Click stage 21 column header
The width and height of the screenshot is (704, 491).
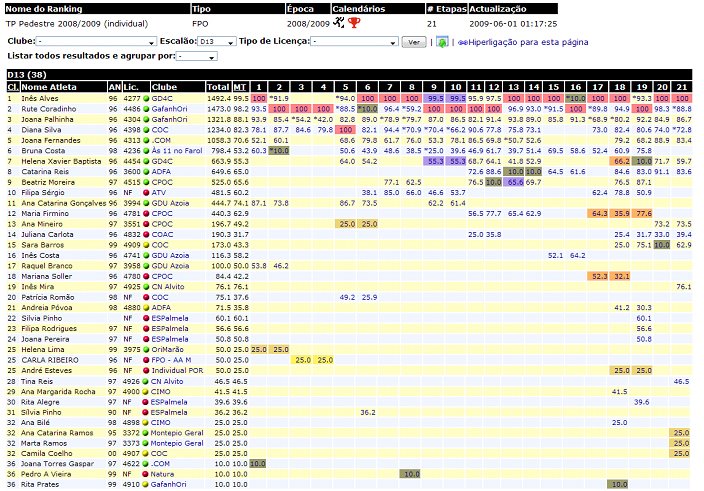pyautogui.click(x=682, y=87)
